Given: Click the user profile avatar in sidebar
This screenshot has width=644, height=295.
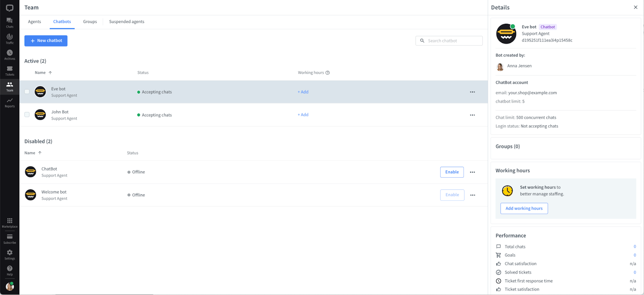Looking at the screenshot, I should click(x=10, y=287).
